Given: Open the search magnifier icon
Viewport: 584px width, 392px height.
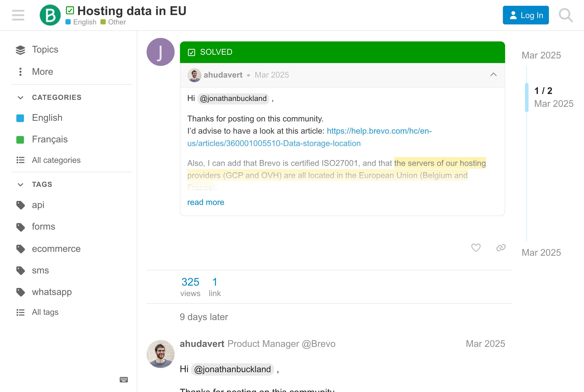Looking at the screenshot, I should [566, 15].
